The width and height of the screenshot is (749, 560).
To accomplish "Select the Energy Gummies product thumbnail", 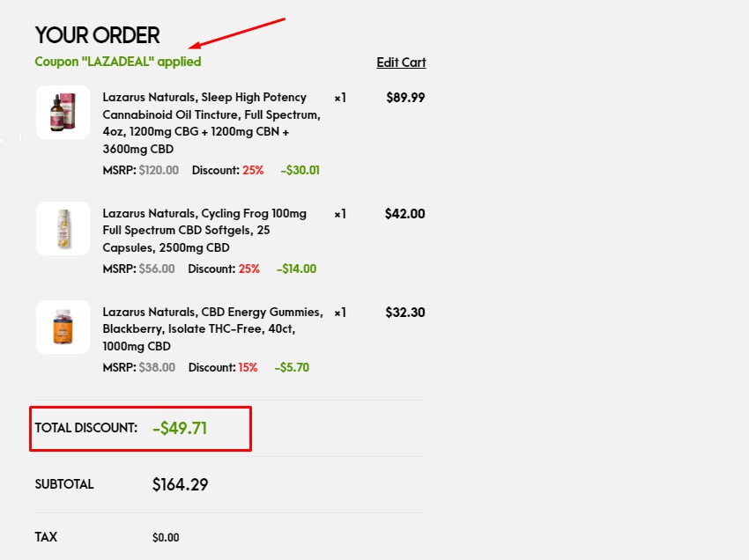I will [x=63, y=327].
